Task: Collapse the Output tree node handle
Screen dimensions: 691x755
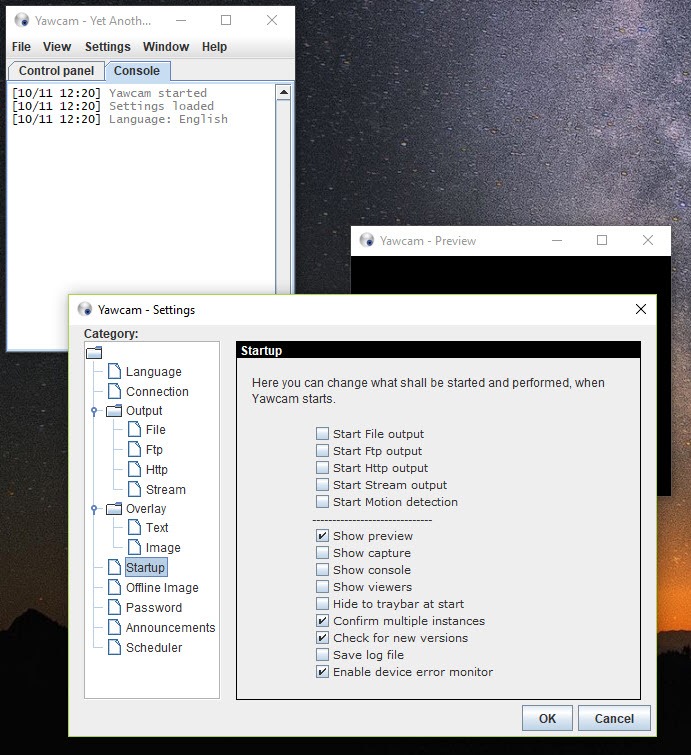Action: [x=94, y=411]
